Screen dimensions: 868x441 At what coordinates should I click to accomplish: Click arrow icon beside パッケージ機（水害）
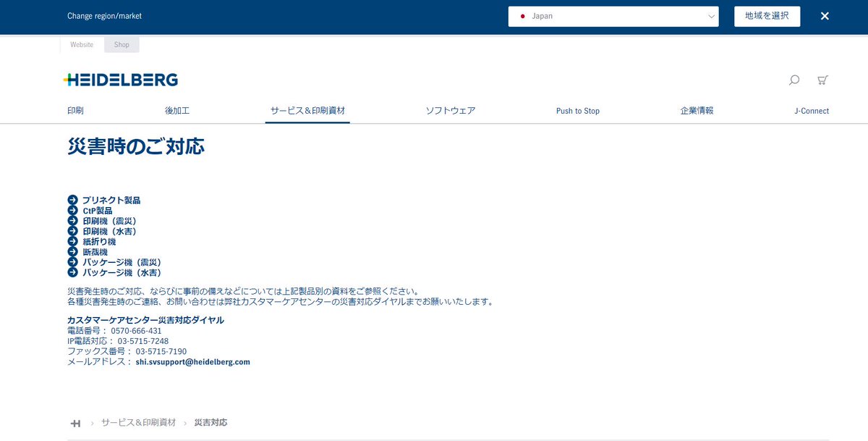click(72, 272)
